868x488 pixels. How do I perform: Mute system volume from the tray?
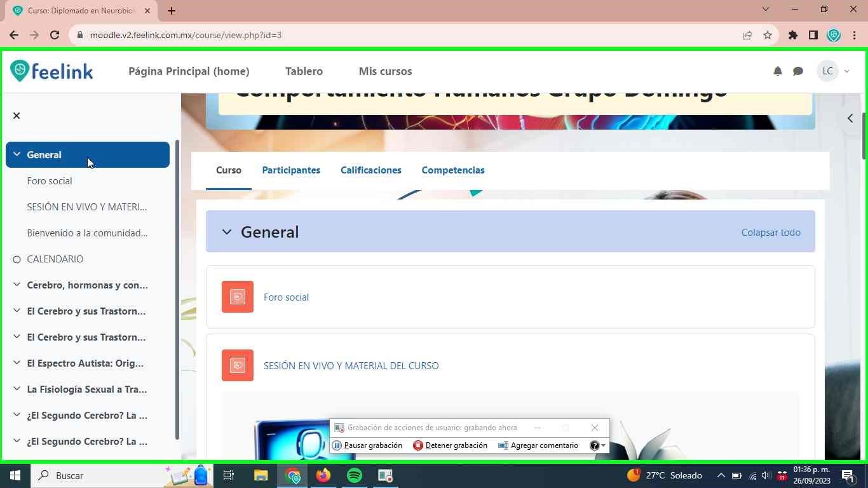pyautogui.click(x=765, y=475)
